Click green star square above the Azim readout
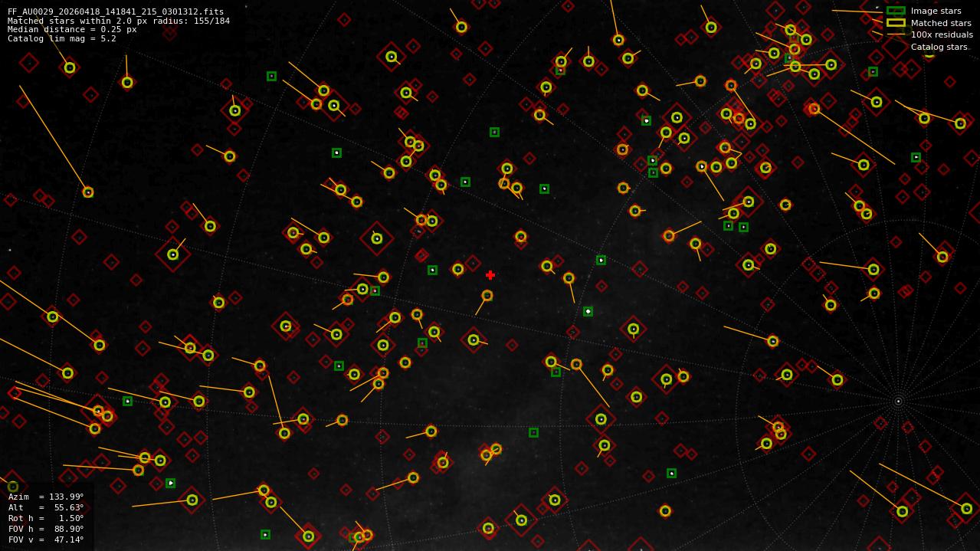 (x=170, y=483)
